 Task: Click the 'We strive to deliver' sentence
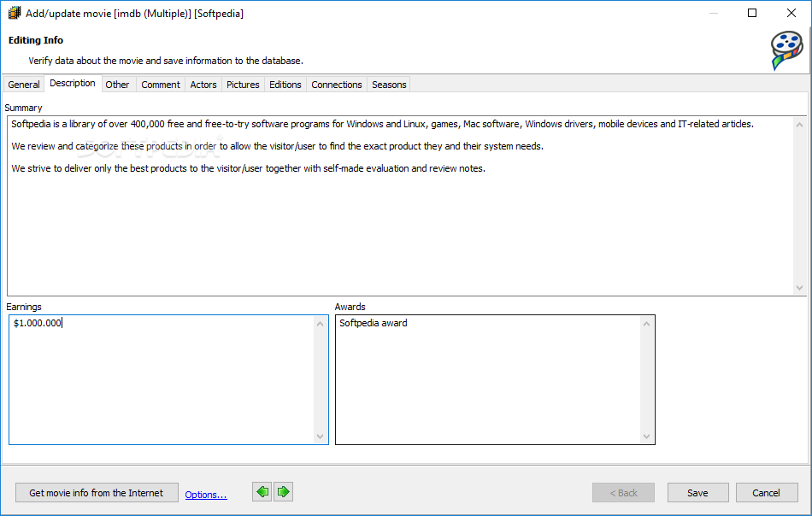[249, 168]
